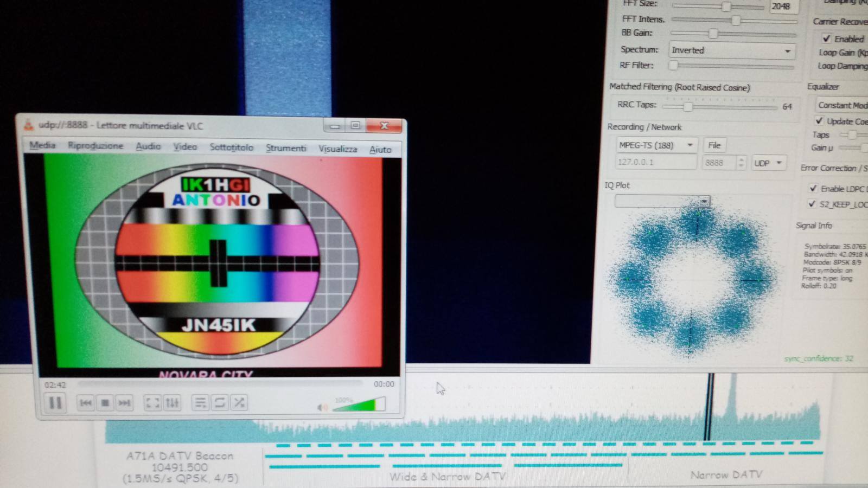Skip to next media in VLC
Image resolution: width=868 pixels, height=488 pixels.
pyautogui.click(x=124, y=403)
